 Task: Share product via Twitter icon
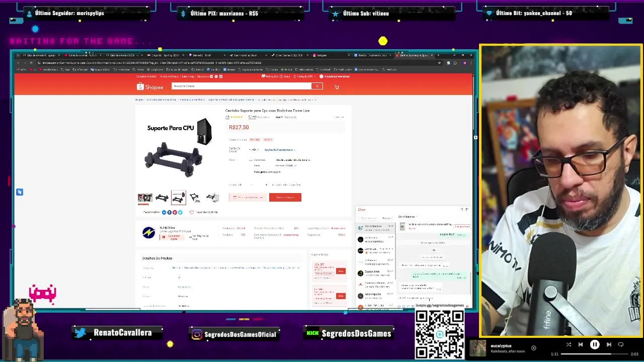point(180,213)
